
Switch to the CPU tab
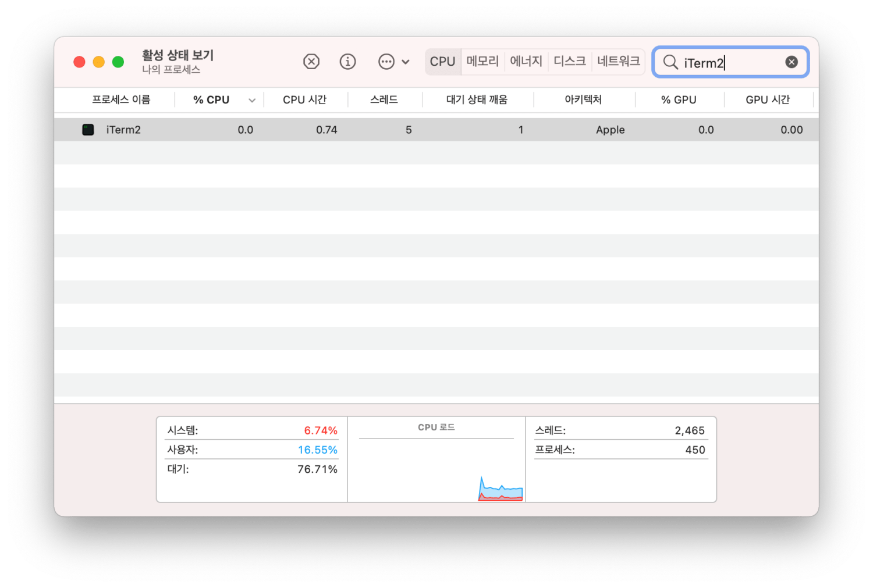(442, 62)
